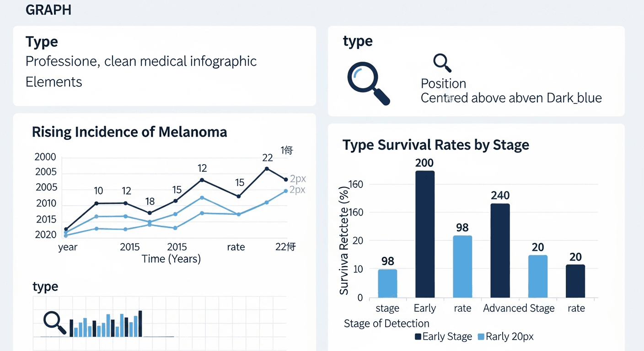Select the dark bar labeled 240

pyautogui.click(x=500, y=250)
